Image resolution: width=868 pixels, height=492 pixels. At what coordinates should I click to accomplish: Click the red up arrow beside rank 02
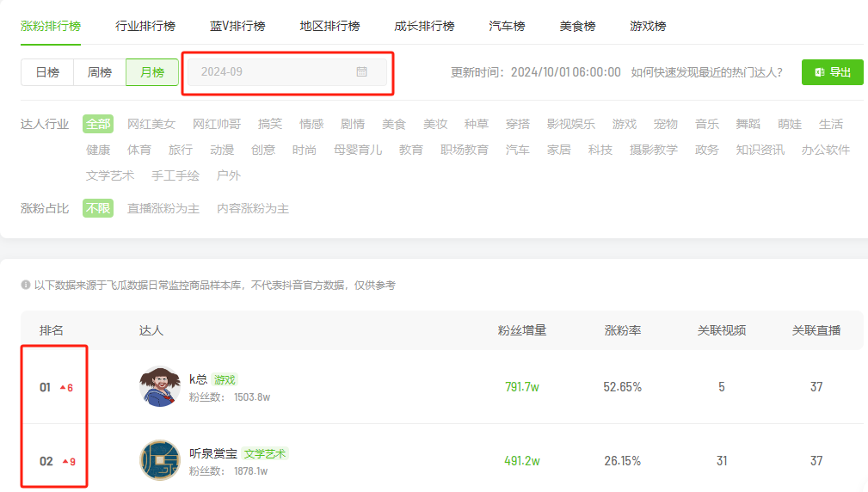tap(65, 462)
